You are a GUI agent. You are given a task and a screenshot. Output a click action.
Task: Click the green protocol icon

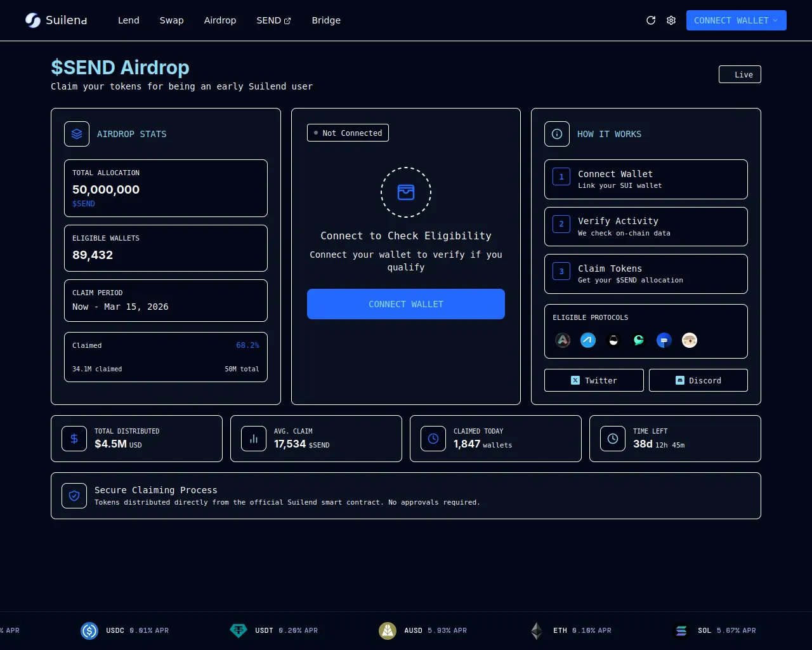[639, 340]
